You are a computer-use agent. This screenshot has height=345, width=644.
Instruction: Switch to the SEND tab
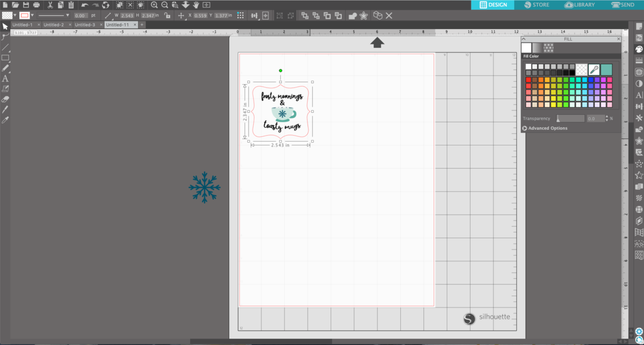[x=623, y=5]
